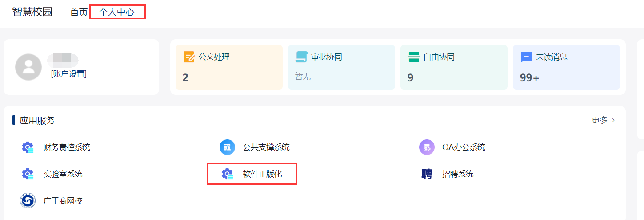Click the 实验室系统 gear icon
This screenshot has height=220, width=644.
(28, 174)
